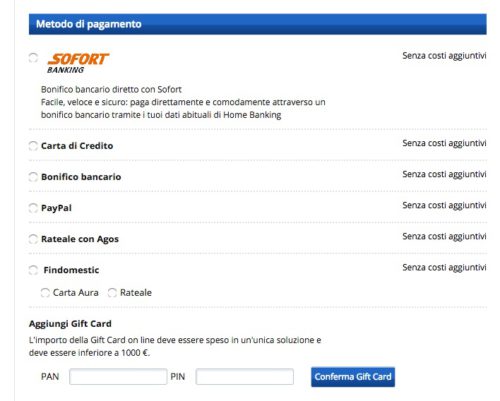The height and width of the screenshot is (401, 500).
Task: Click the Aggiungi Gift Card heading
Action: coord(70,324)
